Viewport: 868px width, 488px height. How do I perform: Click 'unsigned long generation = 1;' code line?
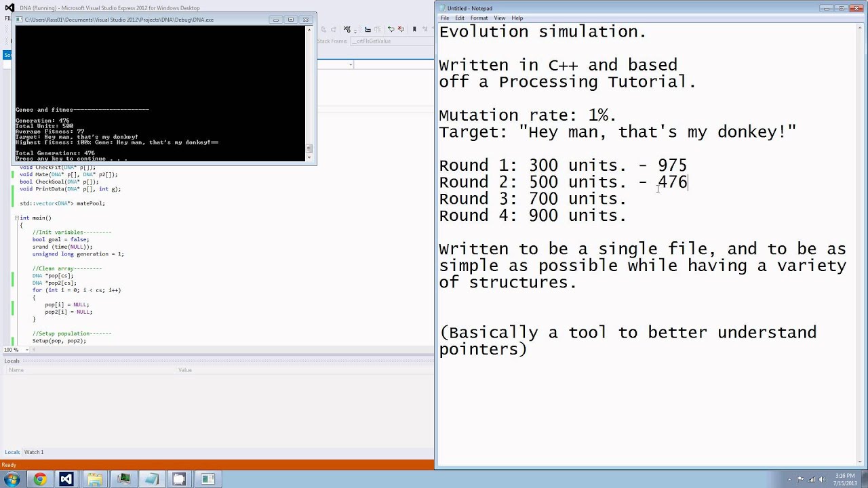tap(78, 254)
